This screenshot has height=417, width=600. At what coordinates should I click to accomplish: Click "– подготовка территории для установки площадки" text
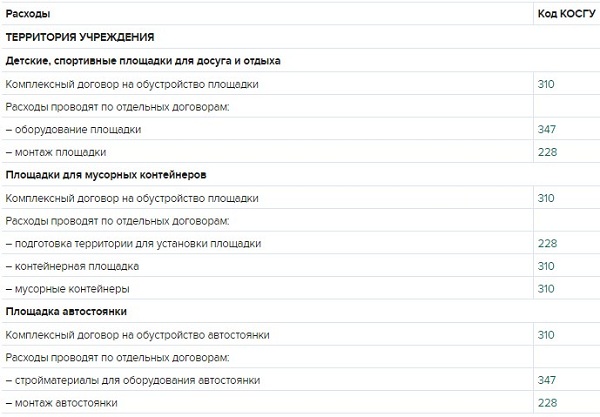pos(133,243)
